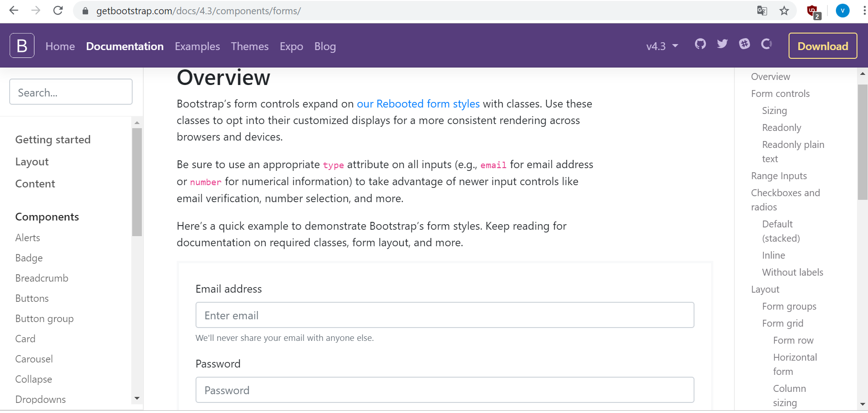Go back to the previous browser page
868x413 pixels.
tap(14, 11)
